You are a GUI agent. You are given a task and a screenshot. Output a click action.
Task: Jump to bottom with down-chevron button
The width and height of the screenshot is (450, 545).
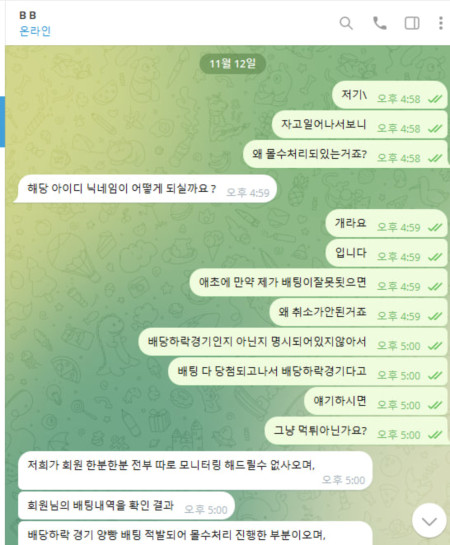(429, 521)
